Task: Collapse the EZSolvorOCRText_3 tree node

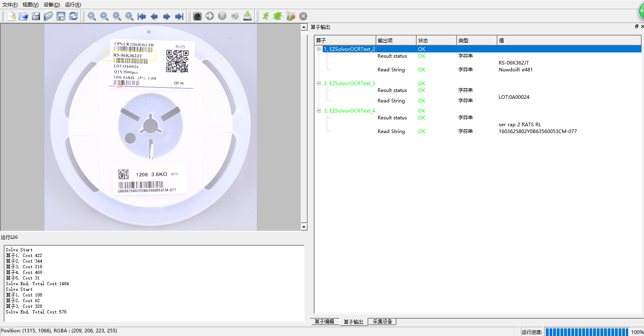Action: coord(319,83)
